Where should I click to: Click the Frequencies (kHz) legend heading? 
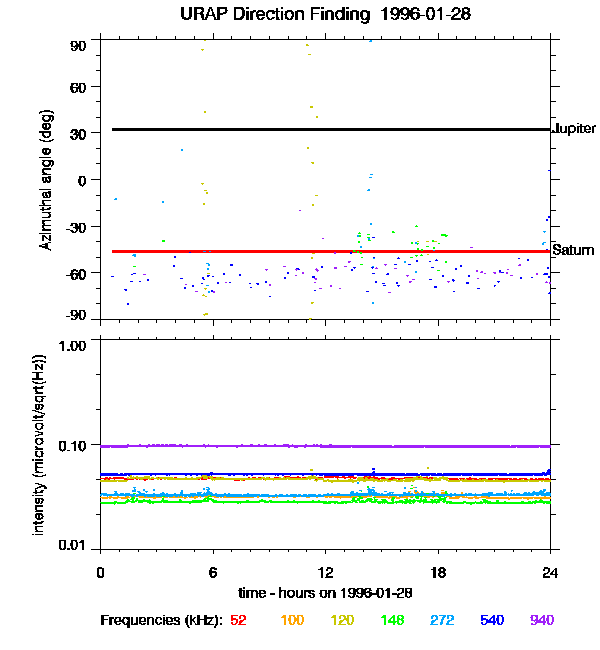click(x=162, y=620)
